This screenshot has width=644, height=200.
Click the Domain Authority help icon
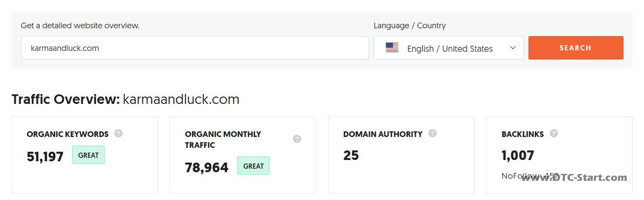coord(432,133)
